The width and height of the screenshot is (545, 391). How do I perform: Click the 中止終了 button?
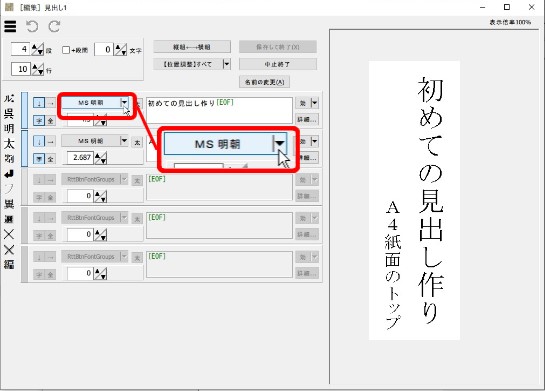pos(277,64)
